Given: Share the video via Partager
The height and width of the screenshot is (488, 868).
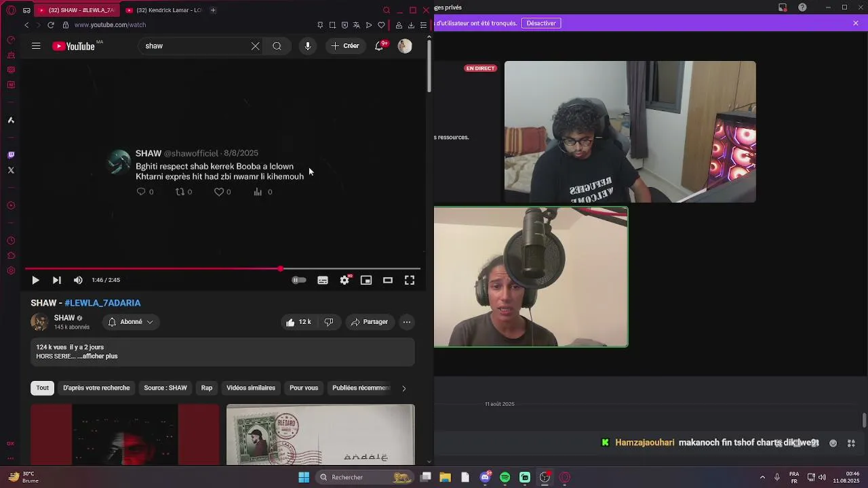Looking at the screenshot, I should point(370,322).
